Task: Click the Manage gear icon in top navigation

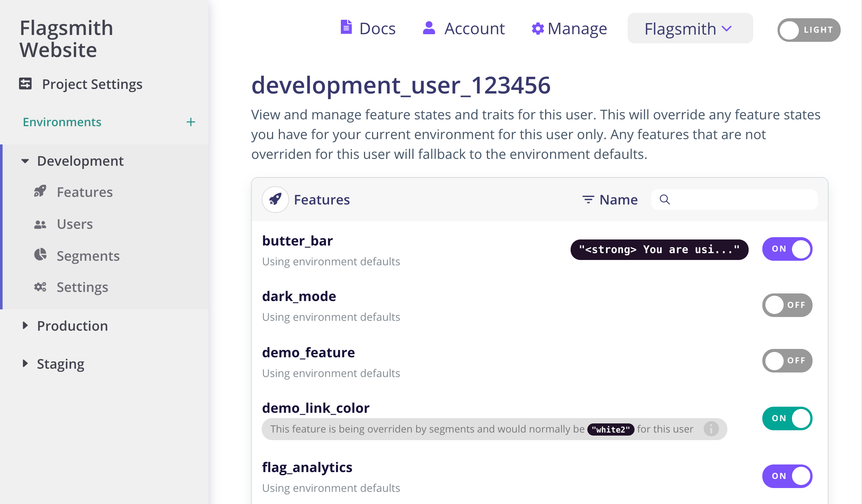Action: [x=537, y=29]
